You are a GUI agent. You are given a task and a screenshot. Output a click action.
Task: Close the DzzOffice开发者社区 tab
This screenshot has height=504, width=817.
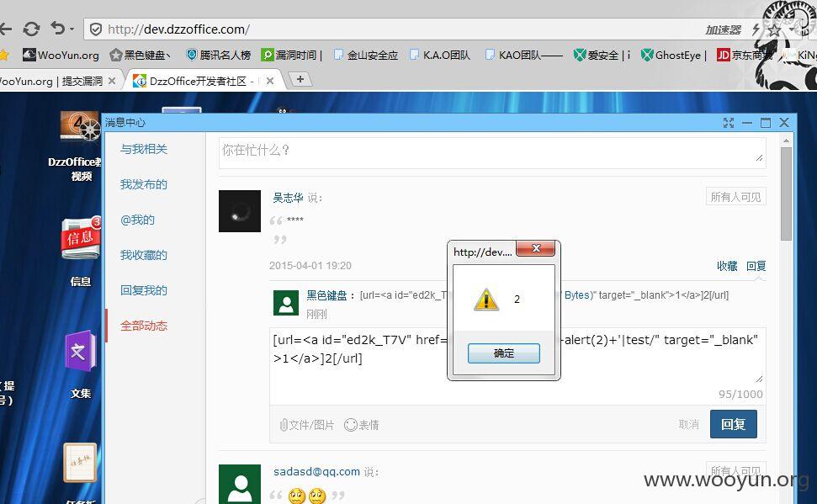pos(270,81)
